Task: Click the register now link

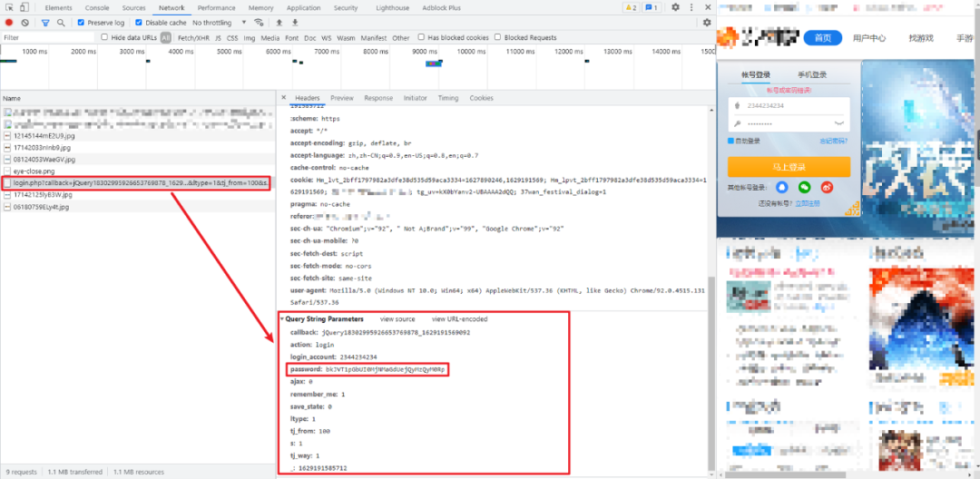Action: tap(808, 203)
